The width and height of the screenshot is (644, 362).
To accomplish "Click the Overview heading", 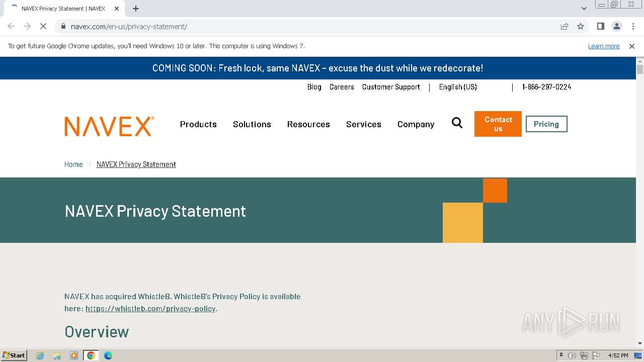I will (x=97, y=332).
